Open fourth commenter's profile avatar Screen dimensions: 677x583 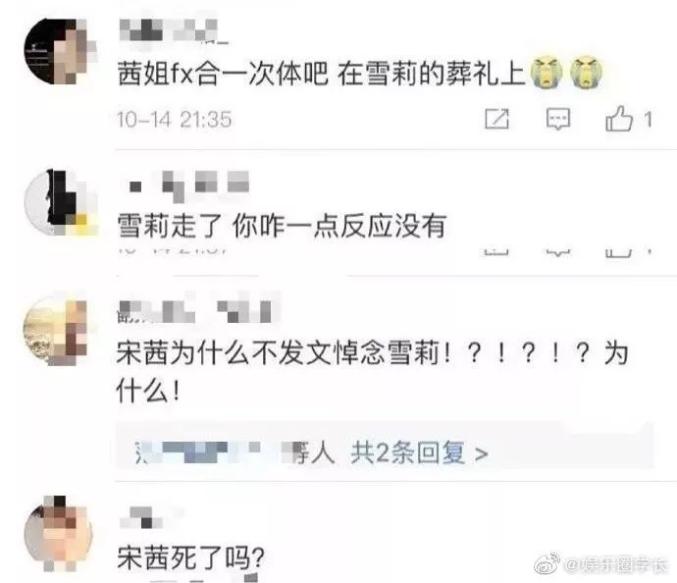[58, 534]
